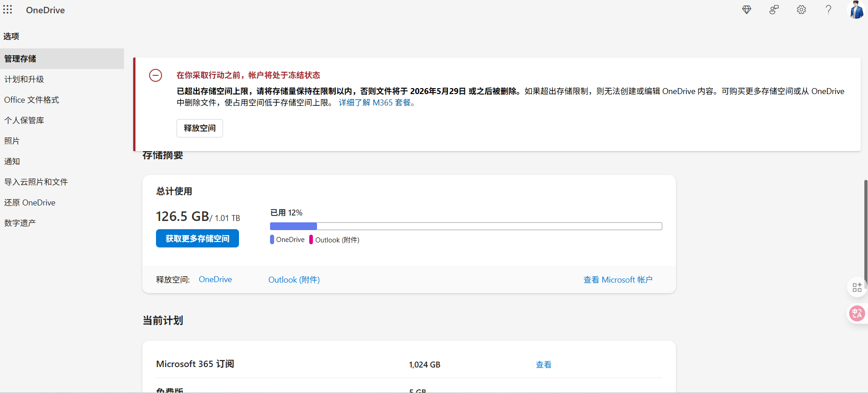This screenshot has width=868, height=394.
Task: Click the 当前计划 heading
Action: tap(163, 320)
